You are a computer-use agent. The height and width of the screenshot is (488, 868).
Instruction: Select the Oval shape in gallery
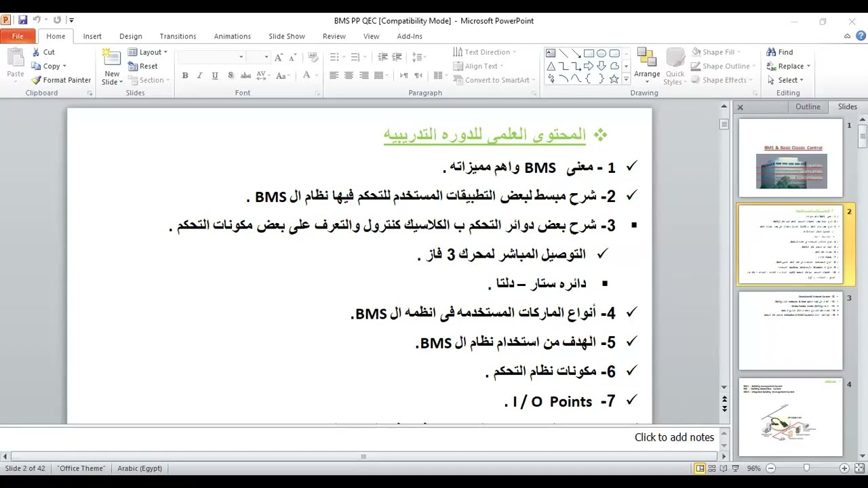point(601,53)
